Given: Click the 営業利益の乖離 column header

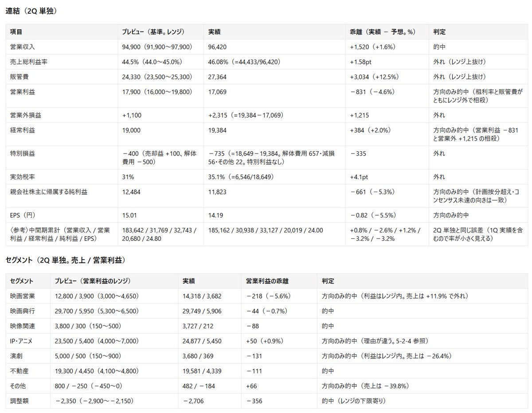Looking at the screenshot, I should pos(266,281).
